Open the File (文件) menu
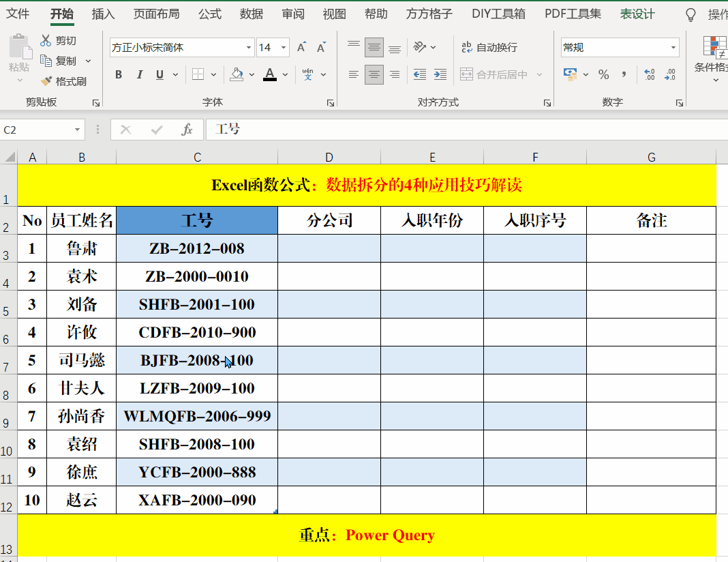The width and height of the screenshot is (728, 562). (18, 14)
